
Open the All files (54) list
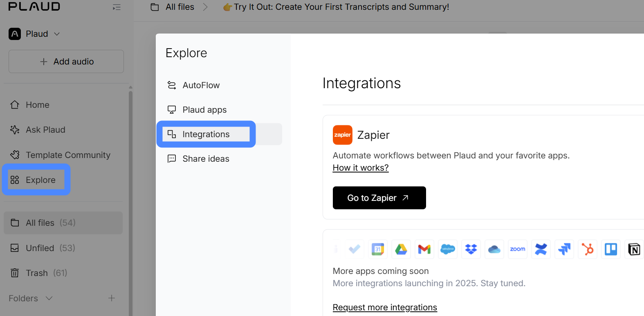(x=63, y=223)
